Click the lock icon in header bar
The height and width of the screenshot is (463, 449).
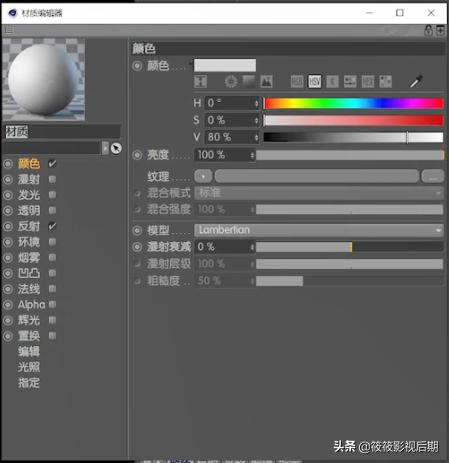tap(428, 30)
